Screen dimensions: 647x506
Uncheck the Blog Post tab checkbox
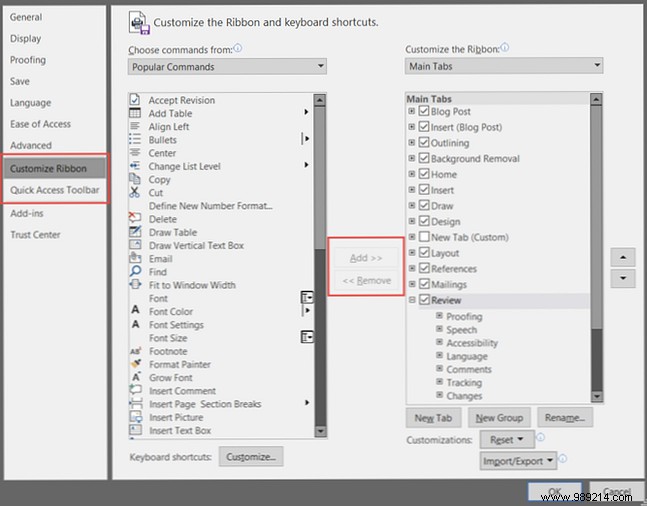424,111
